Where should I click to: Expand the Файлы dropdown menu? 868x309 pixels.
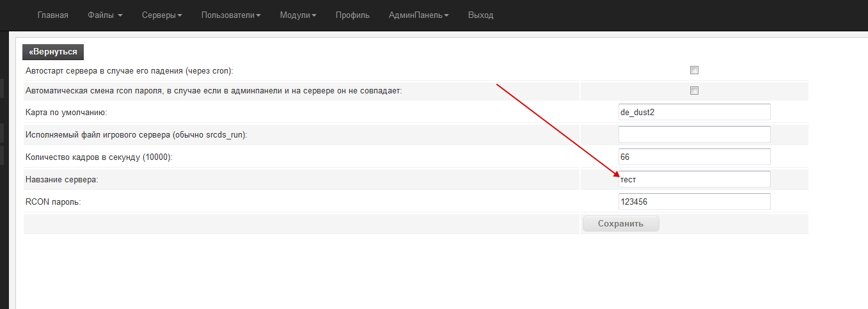105,15
